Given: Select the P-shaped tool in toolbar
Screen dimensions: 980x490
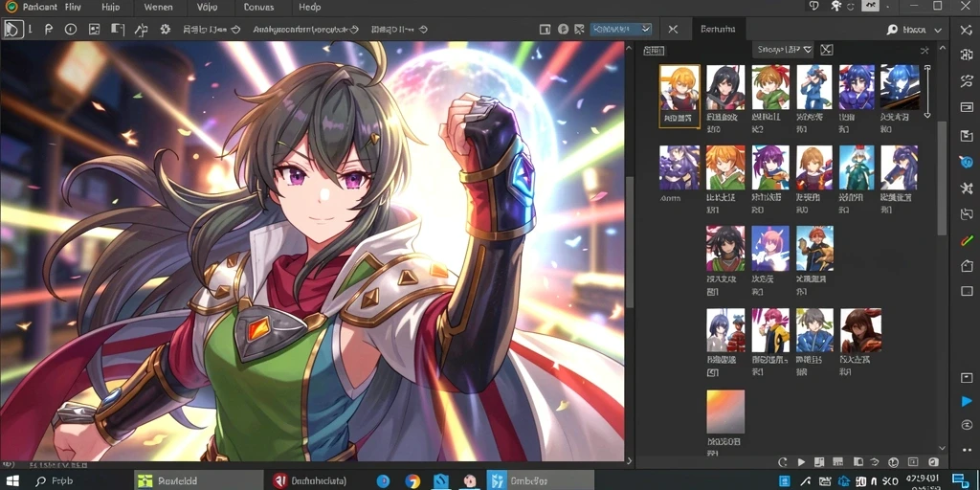Looking at the screenshot, I should coord(49,29).
